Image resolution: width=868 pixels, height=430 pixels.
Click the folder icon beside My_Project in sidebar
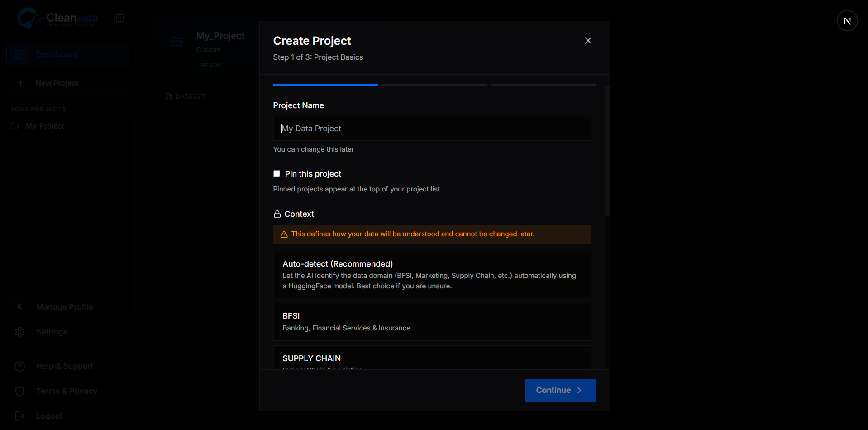tap(15, 126)
